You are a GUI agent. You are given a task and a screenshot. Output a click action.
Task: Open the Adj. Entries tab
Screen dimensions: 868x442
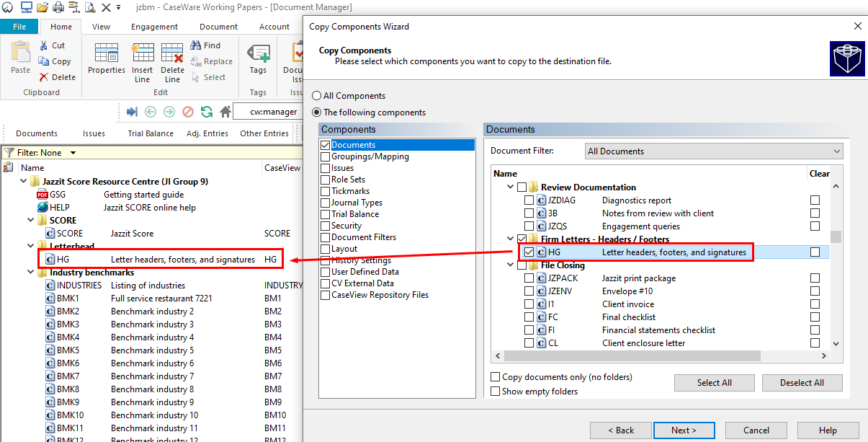pyautogui.click(x=207, y=133)
